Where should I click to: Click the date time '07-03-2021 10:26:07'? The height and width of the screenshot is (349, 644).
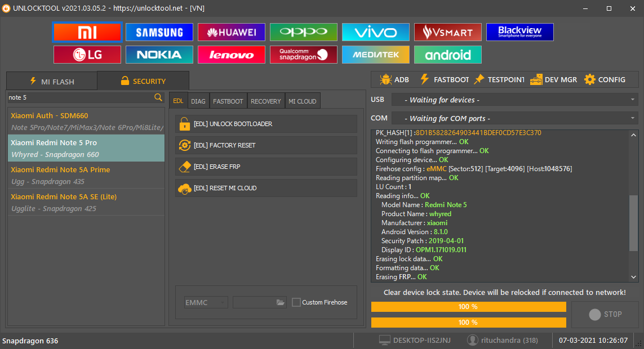[x=593, y=341]
